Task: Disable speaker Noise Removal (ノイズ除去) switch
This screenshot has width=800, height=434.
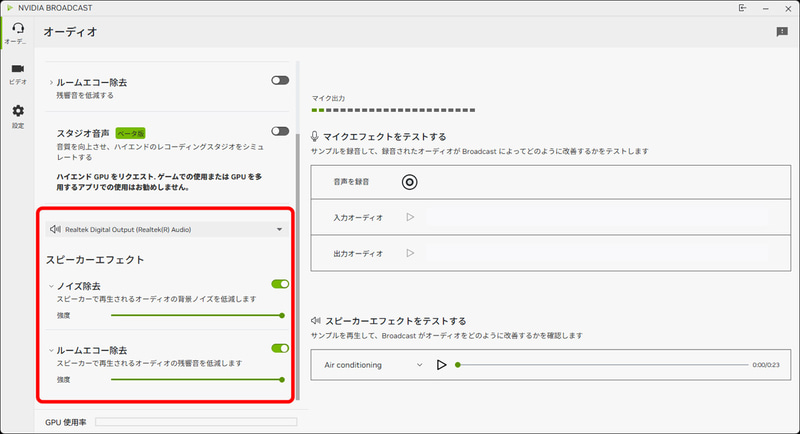Action: tap(280, 284)
